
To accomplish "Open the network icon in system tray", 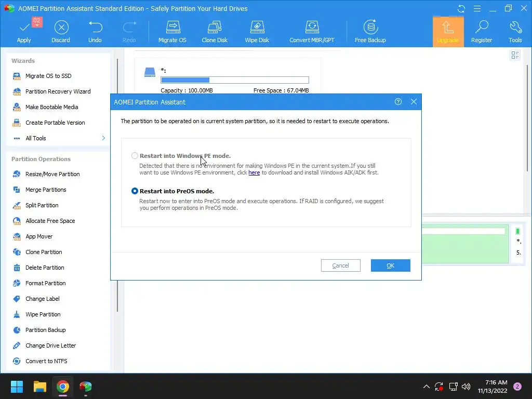I will pos(453,387).
